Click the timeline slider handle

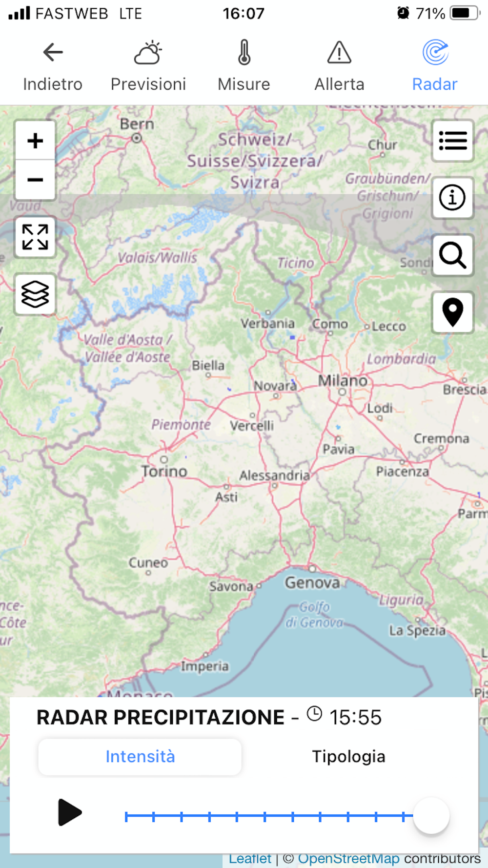(431, 816)
